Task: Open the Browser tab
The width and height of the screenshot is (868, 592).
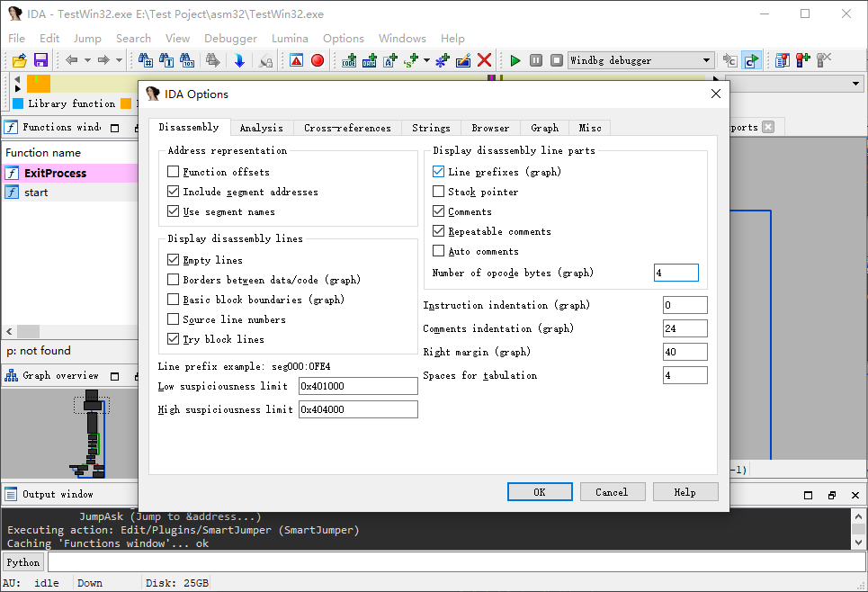Action: point(490,128)
